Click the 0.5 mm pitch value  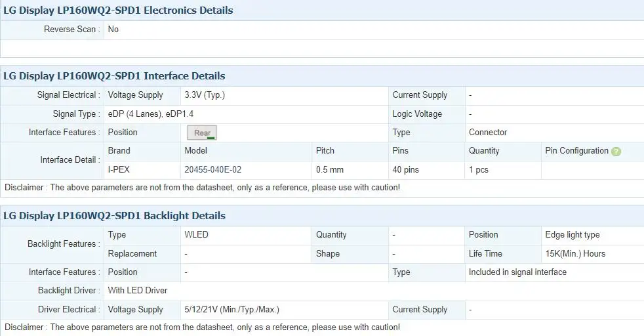pyautogui.click(x=330, y=170)
